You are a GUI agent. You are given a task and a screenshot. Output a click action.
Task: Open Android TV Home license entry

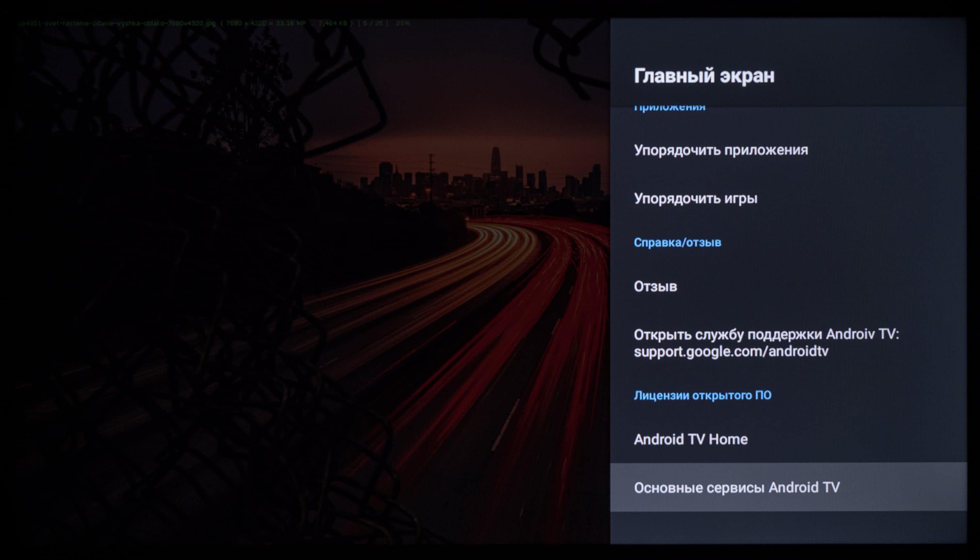(x=690, y=439)
